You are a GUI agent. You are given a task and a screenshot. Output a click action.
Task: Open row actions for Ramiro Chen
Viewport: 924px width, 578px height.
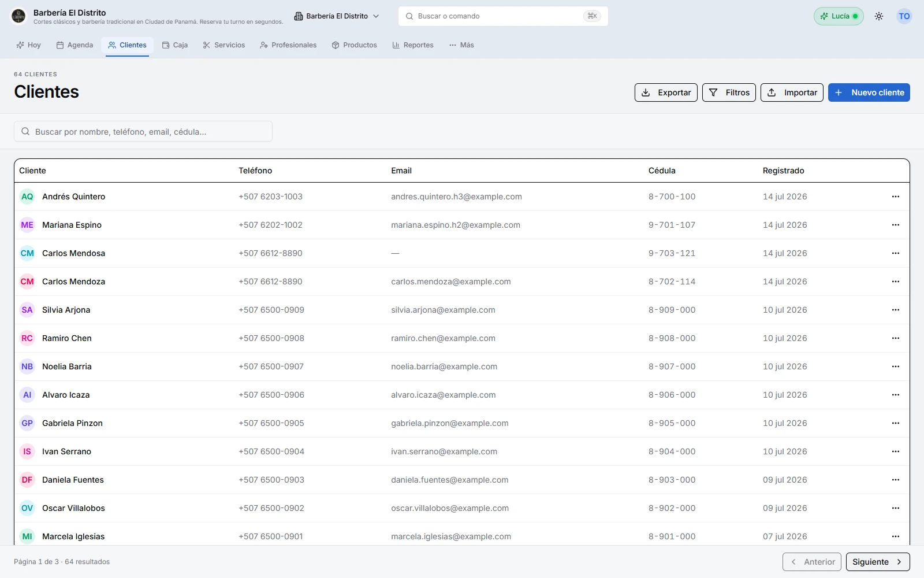(896, 338)
